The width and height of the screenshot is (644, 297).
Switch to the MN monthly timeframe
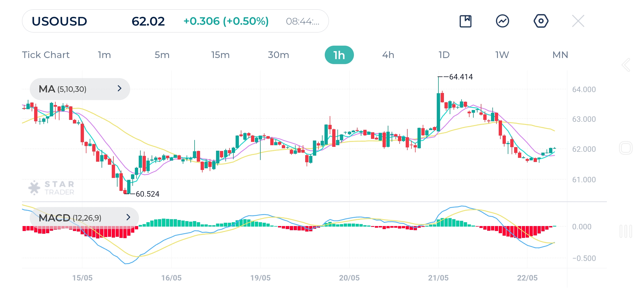(560, 55)
